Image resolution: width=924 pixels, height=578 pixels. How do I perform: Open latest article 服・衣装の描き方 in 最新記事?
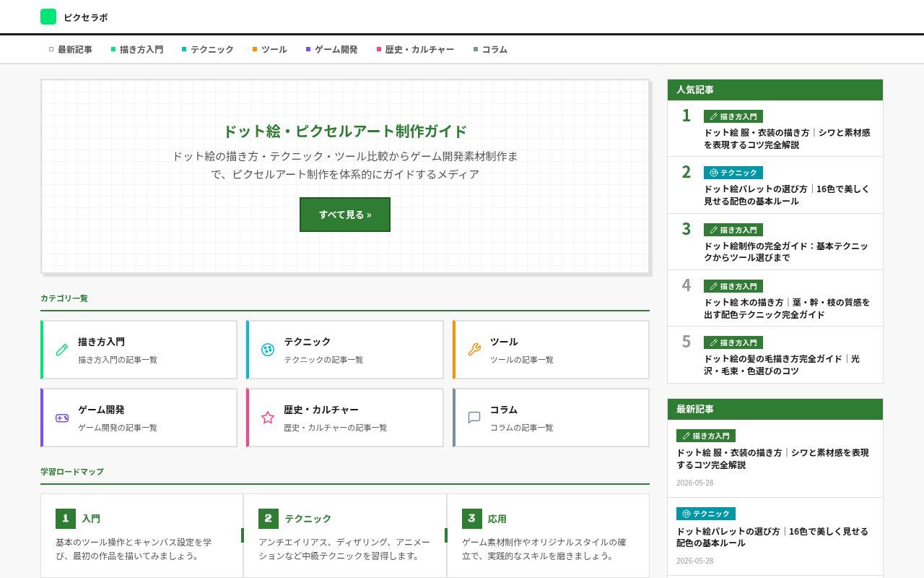[772, 459]
